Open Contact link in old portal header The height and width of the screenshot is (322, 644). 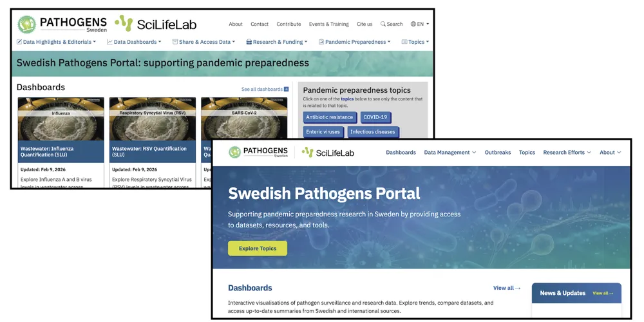[260, 24]
